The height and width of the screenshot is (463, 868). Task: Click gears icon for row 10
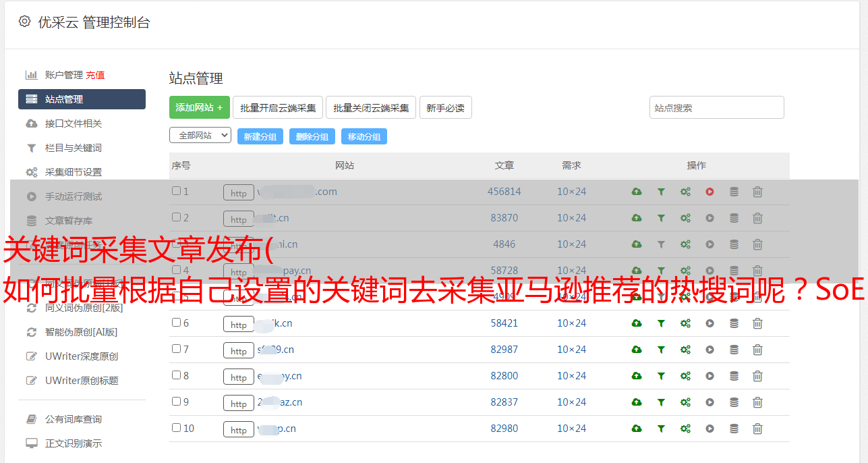tap(685, 429)
